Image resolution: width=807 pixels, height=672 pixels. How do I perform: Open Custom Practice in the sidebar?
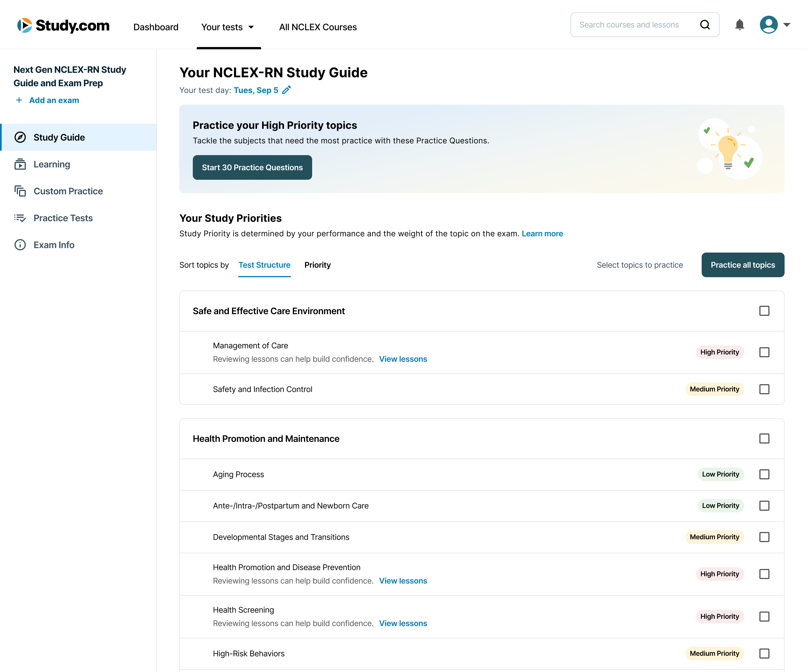[78, 191]
